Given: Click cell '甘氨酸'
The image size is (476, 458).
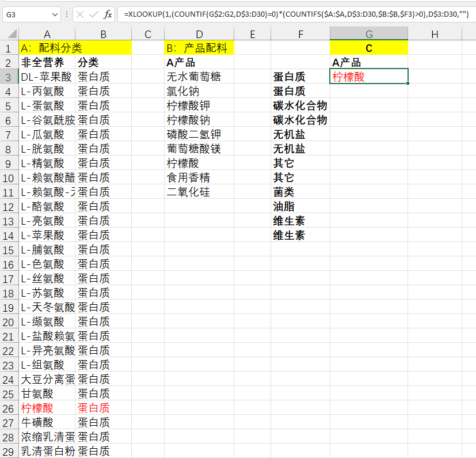Looking at the screenshot, I should pos(47,393).
